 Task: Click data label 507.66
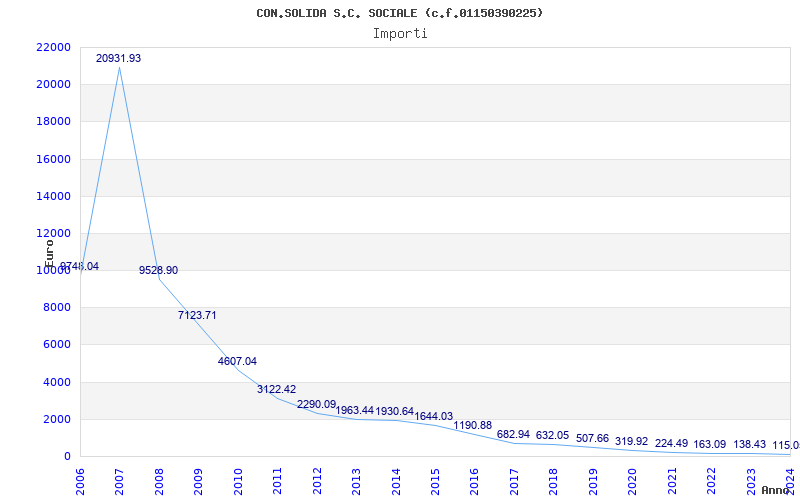point(592,438)
